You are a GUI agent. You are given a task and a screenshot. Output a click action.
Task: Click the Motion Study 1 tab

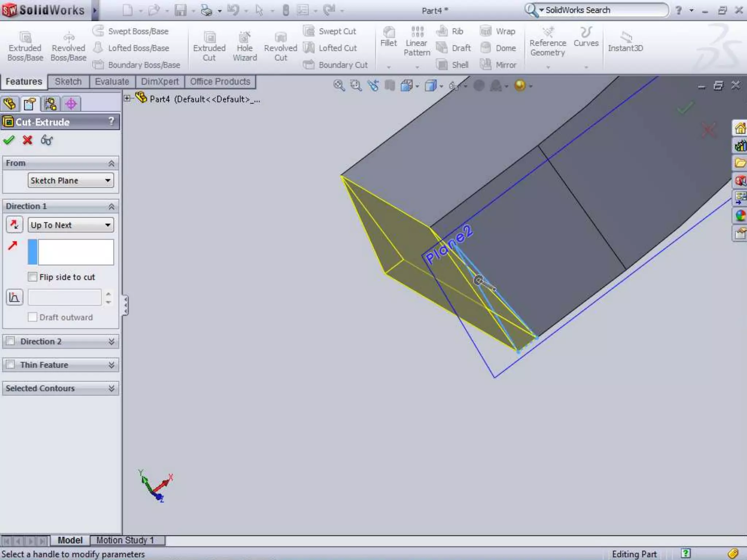coord(125,540)
